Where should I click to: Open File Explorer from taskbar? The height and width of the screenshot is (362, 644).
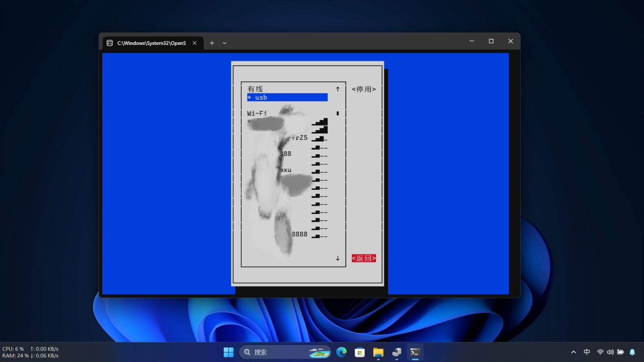tap(378, 352)
